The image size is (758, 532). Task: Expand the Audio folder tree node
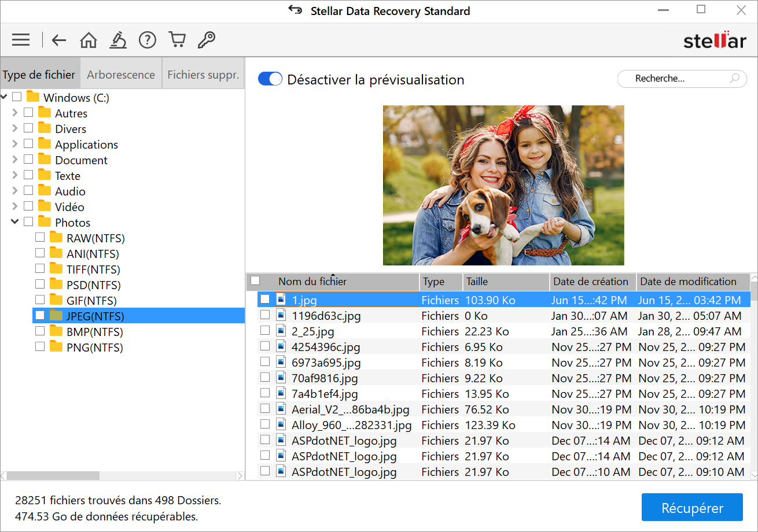(15, 191)
